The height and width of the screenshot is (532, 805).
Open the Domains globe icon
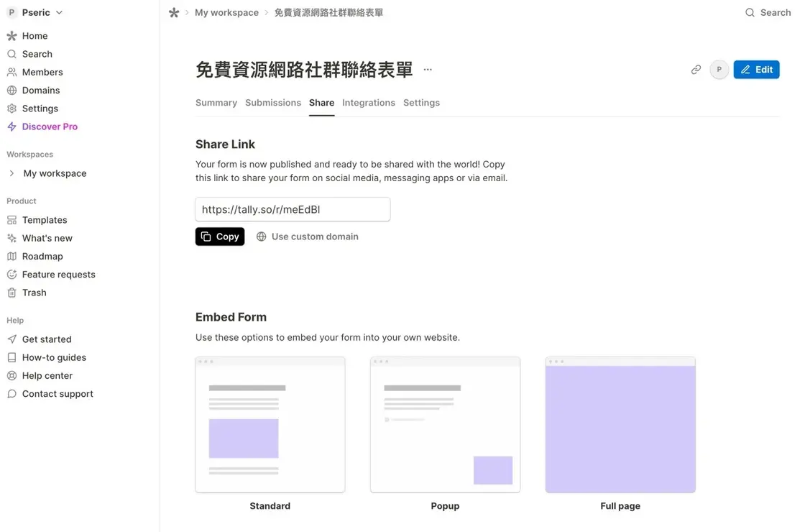(11, 91)
